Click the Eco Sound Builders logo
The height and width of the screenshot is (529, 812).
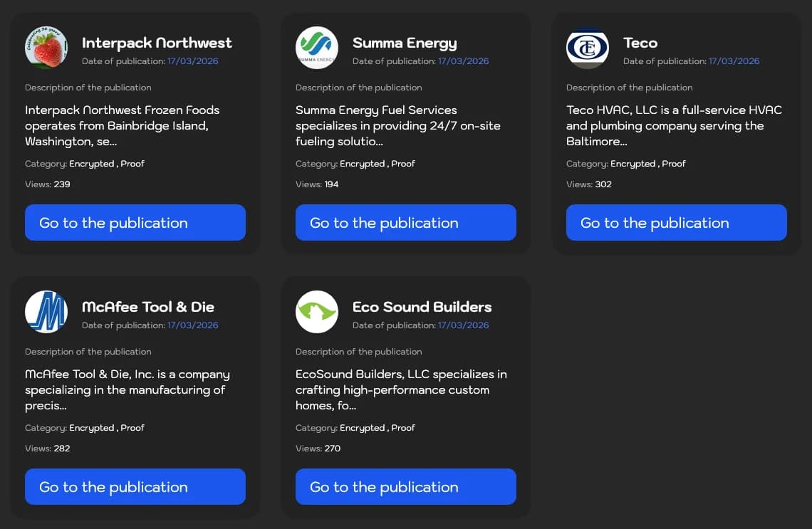click(317, 312)
